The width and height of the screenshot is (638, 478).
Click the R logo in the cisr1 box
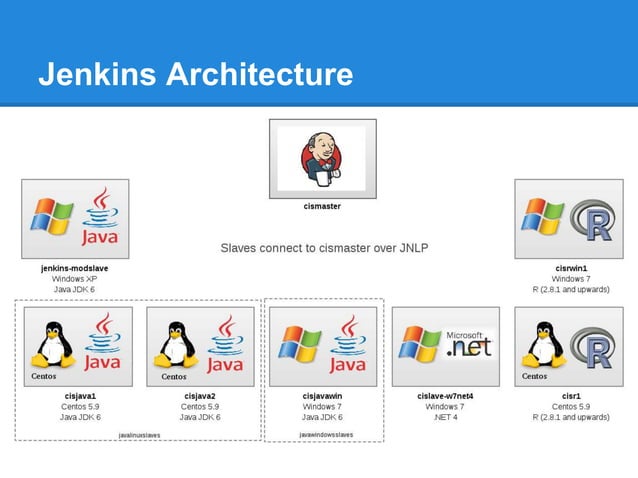pos(593,348)
